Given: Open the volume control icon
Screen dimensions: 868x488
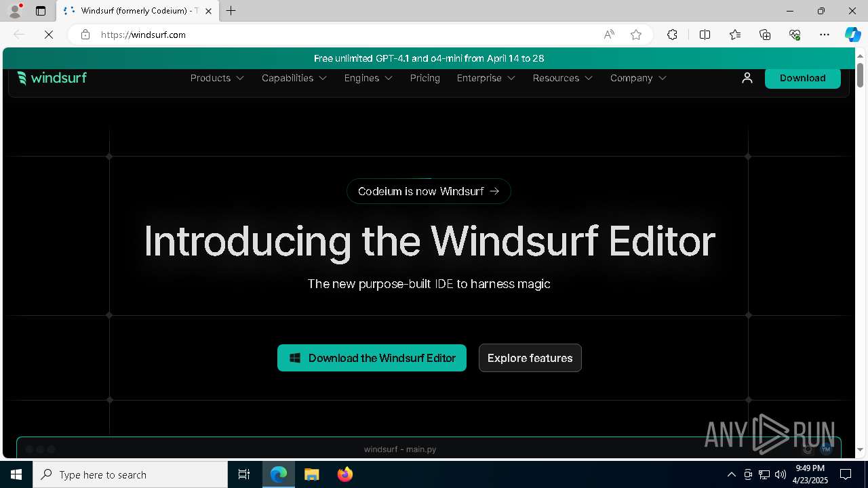Looking at the screenshot, I should (780, 474).
